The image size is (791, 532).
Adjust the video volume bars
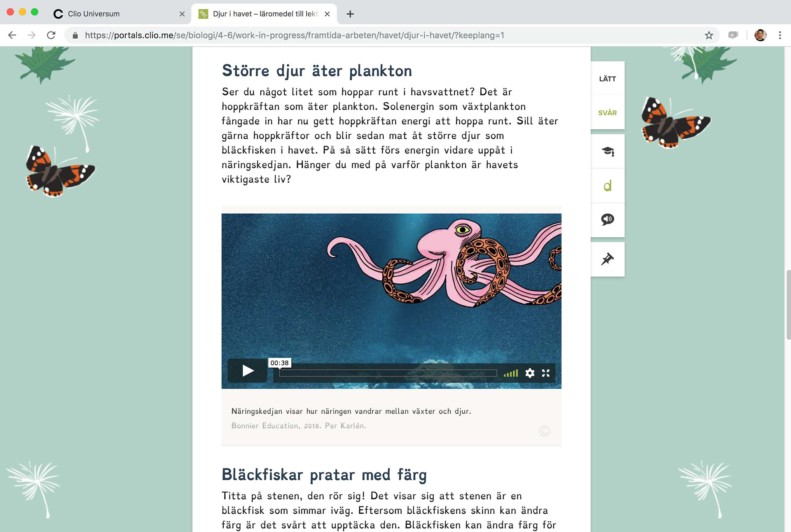pos(511,373)
